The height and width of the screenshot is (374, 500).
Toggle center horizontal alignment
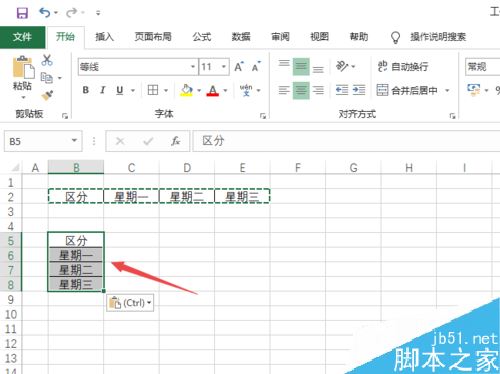click(x=301, y=90)
